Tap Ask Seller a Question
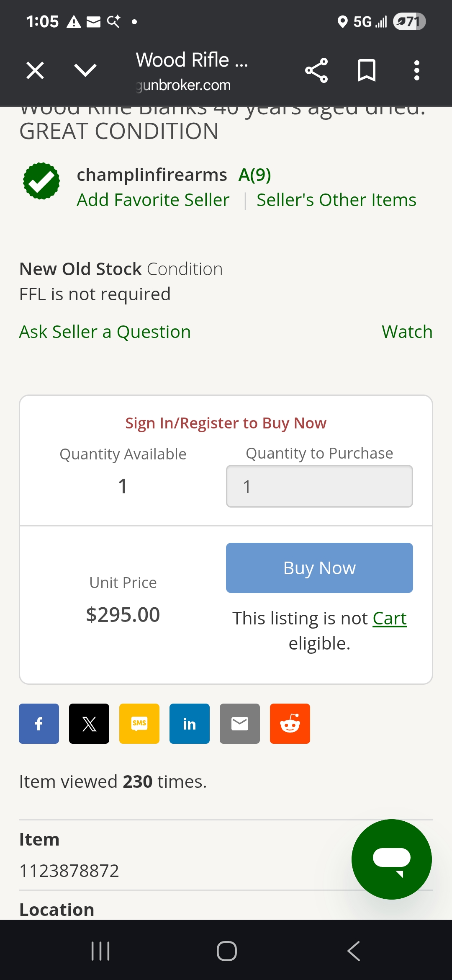 105,332
